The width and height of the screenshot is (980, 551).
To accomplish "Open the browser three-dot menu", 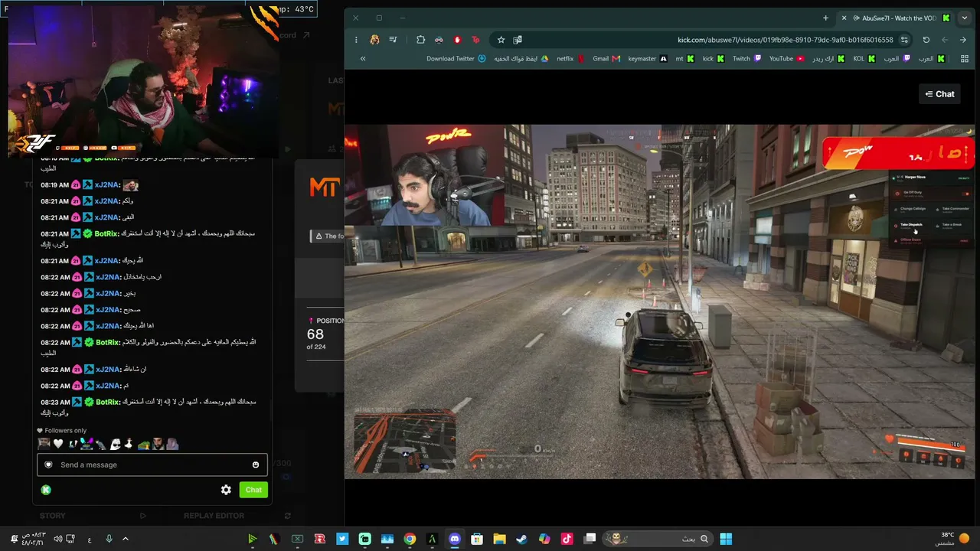I will 356,40.
